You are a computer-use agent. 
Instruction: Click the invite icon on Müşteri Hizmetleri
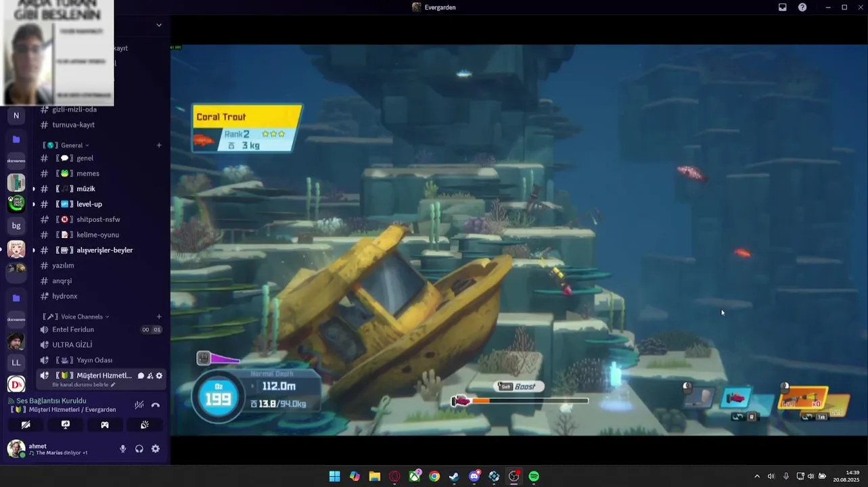click(x=150, y=375)
